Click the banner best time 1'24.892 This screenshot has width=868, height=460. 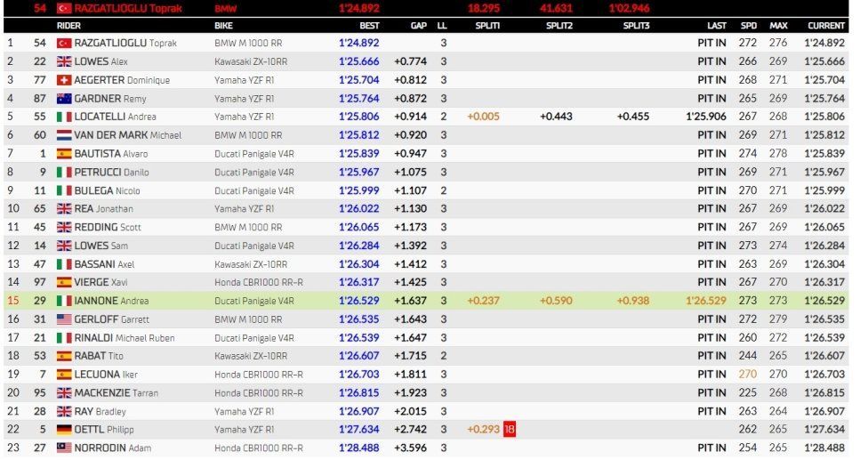(358, 8)
